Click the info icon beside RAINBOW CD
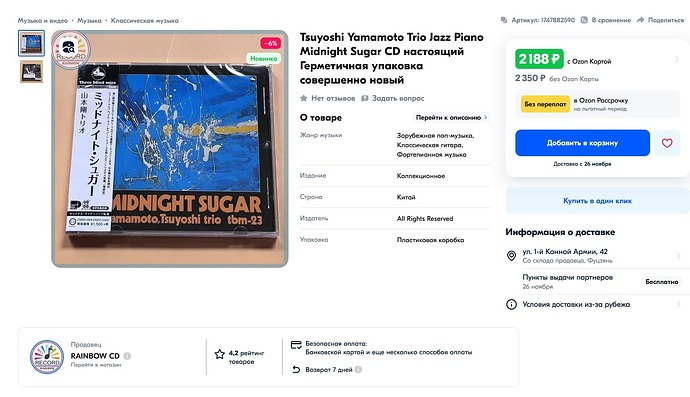Image resolution: width=690 pixels, height=397 pixels. (127, 356)
